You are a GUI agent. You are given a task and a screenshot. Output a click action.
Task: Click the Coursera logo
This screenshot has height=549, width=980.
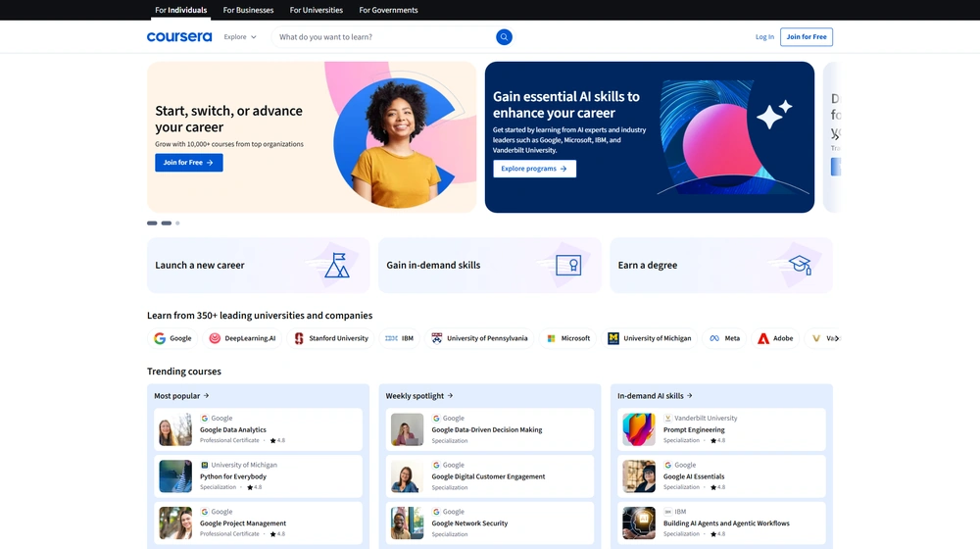coord(179,37)
